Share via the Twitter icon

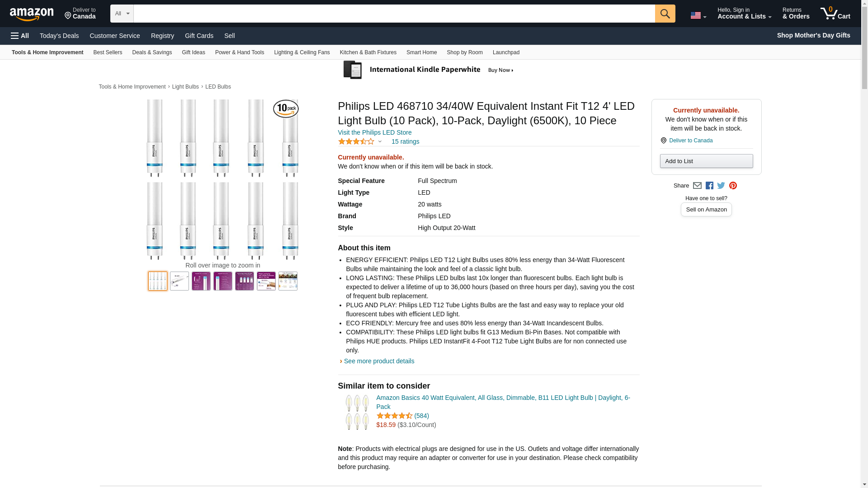pyautogui.click(x=721, y=186)
